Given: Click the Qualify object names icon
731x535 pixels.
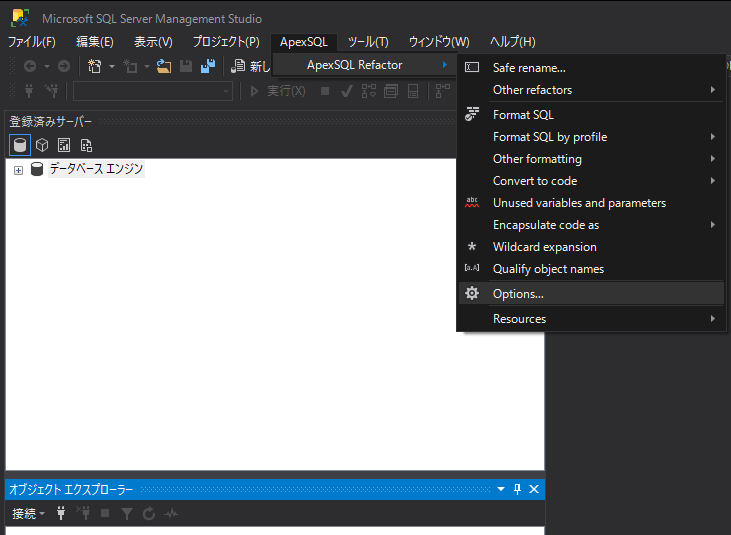Looking at the screenshot, I should point(472,268).
